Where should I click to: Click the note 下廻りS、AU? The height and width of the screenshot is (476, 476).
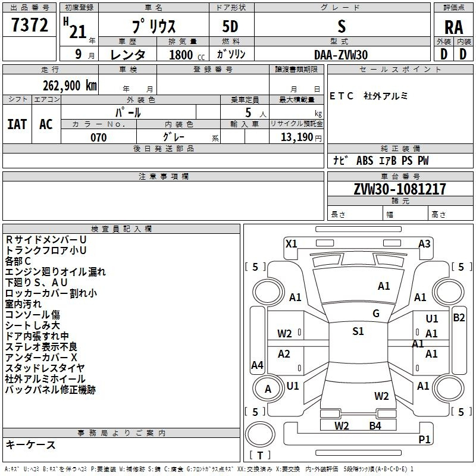36,282
